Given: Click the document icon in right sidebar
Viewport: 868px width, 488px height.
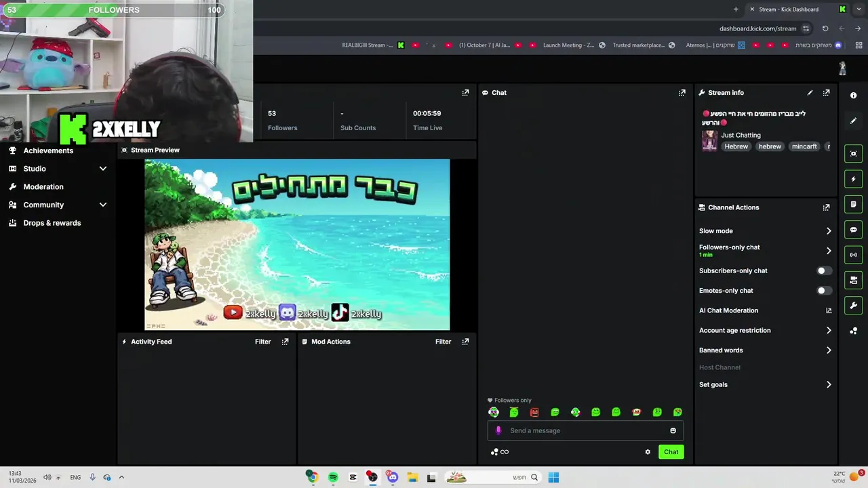Looking at the screenshot, I should [x=853, y=204].
